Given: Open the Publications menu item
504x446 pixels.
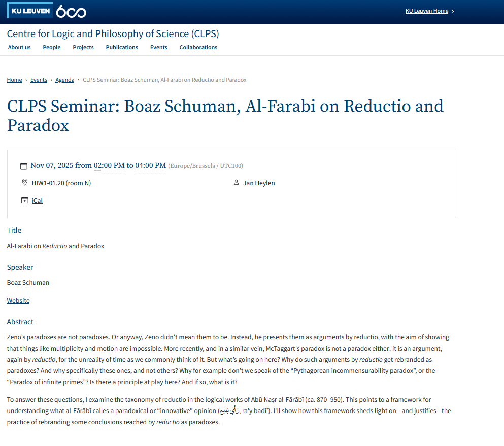Looking at the screenshot, I should [122, 47].
